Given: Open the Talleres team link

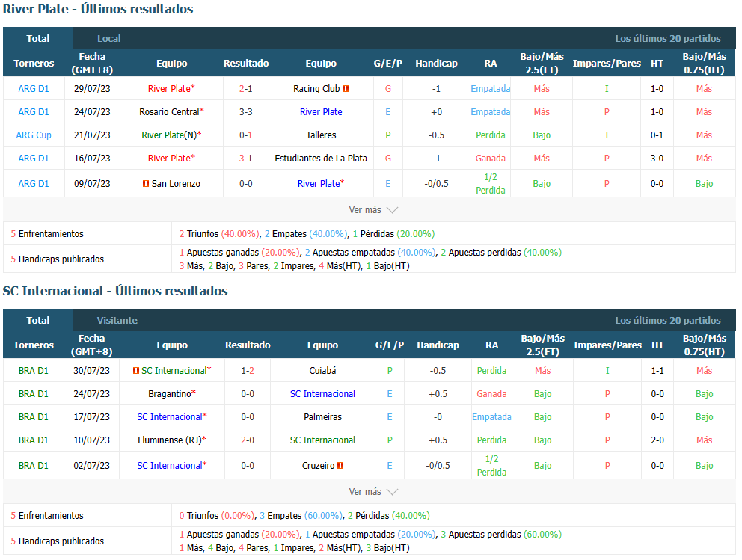Looking at the screenshot, I should click(x=321, y=135).
